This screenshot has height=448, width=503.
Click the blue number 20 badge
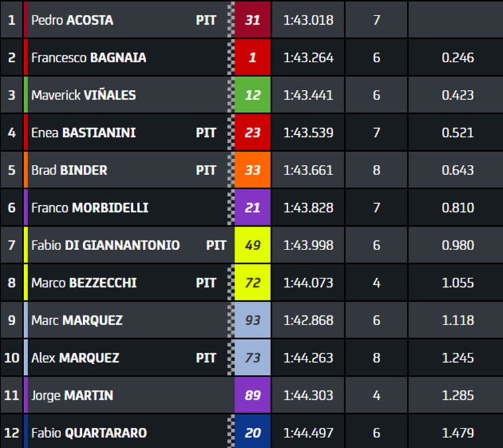click(252, 433)
